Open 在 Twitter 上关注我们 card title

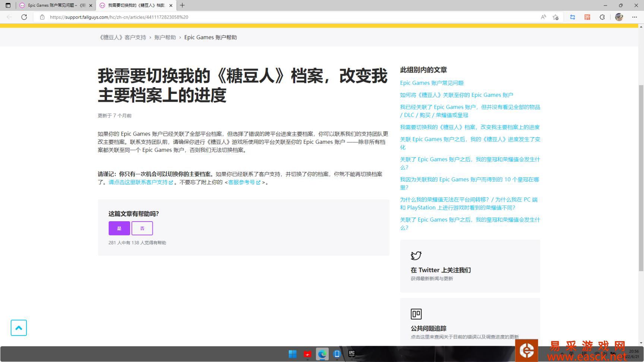pyautogui.click(x=441, y=270)
